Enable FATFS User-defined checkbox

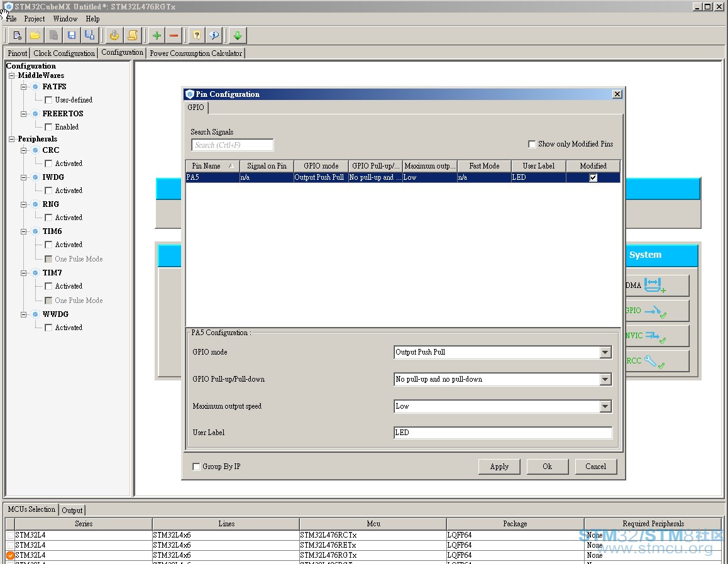(x=48, y=100)
